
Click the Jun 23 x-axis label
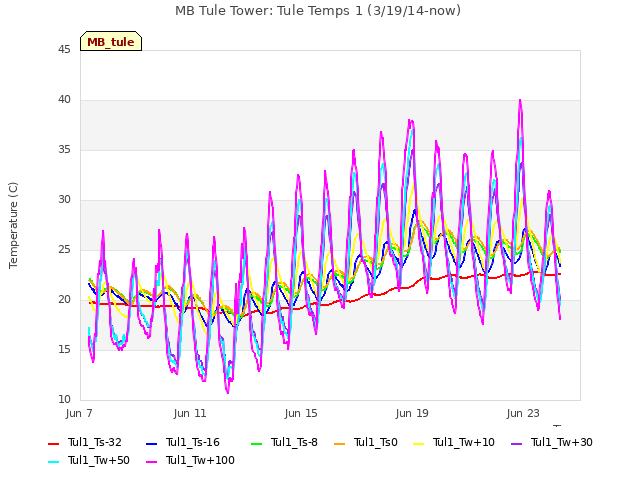(523, 413)
